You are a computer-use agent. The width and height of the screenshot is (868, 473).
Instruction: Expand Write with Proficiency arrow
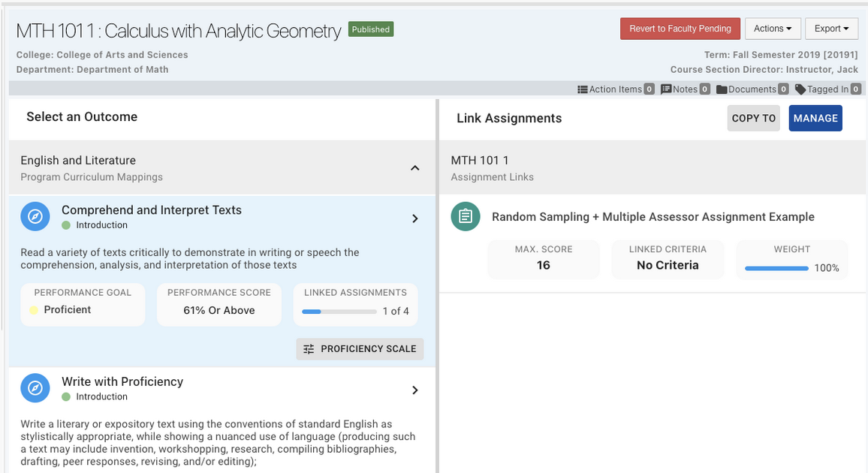414,390
